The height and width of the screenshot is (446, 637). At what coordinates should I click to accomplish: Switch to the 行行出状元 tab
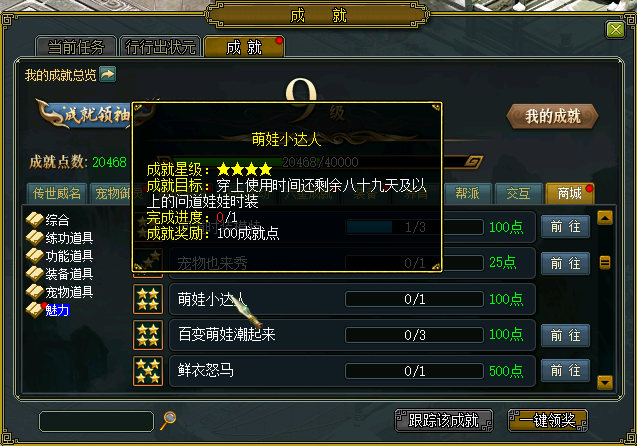pyautogui.click(x=160, y=47)
